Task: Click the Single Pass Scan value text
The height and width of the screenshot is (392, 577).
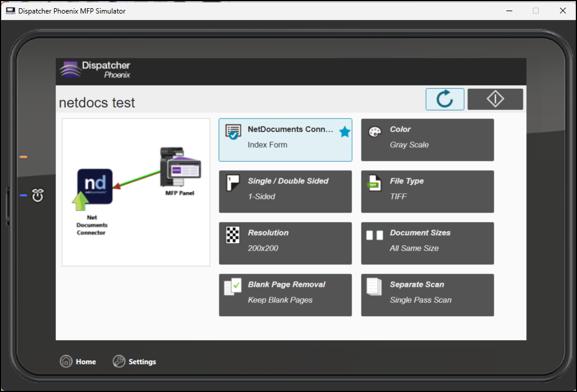Action: (421, 300)
